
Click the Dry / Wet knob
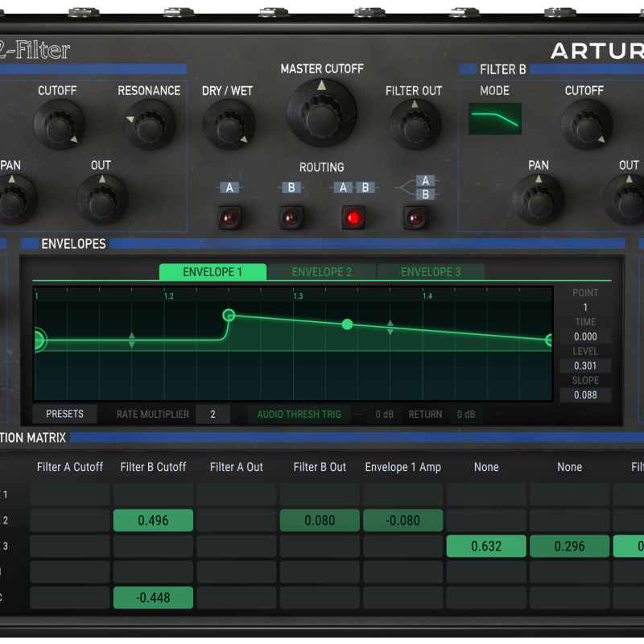[229, 125]
